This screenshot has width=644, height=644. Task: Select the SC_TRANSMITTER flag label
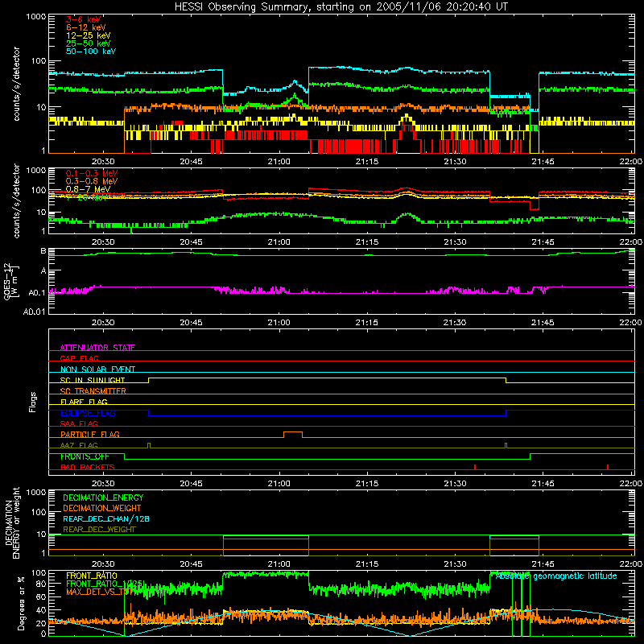pos(93,390)
